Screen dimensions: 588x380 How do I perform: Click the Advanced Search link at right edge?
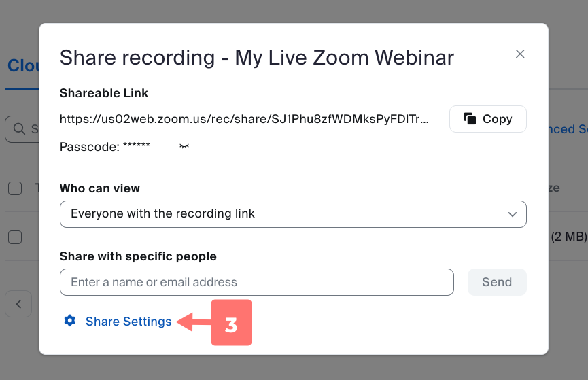(567, 129)
